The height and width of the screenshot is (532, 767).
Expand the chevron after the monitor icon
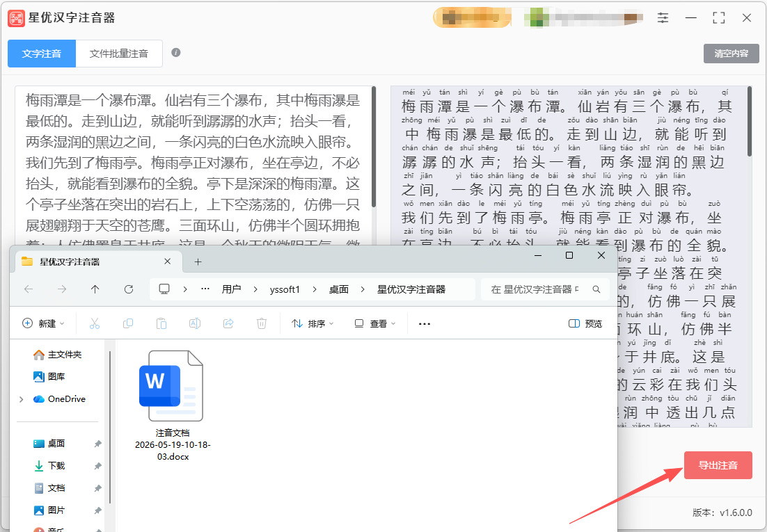click(x=185, y=289)
